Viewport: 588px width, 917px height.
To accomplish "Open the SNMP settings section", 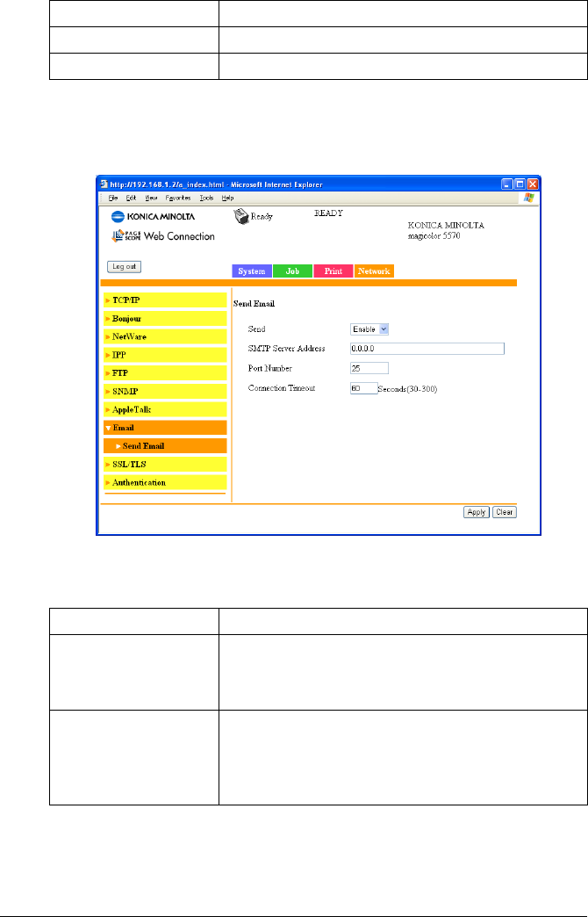I will 165,391.
